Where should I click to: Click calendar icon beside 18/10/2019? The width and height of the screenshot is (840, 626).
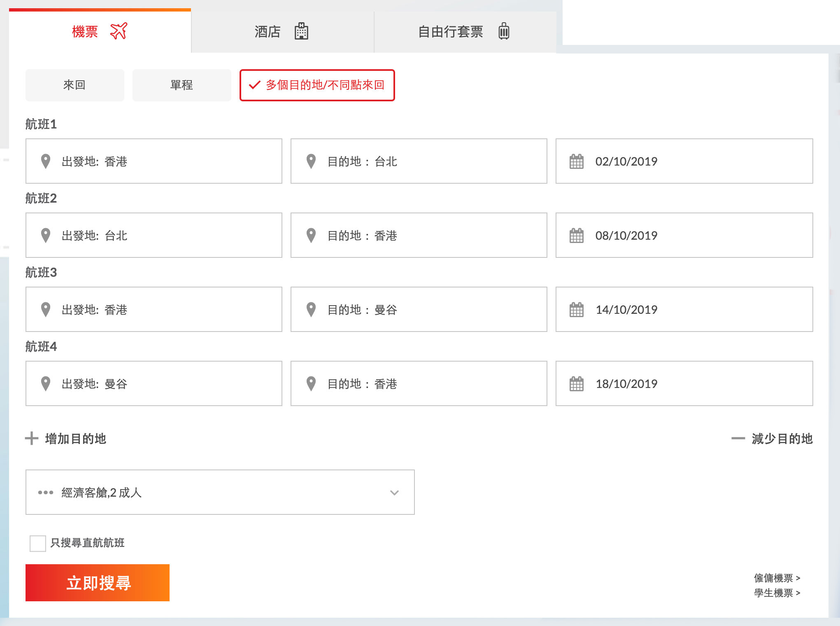pos(576,384)
